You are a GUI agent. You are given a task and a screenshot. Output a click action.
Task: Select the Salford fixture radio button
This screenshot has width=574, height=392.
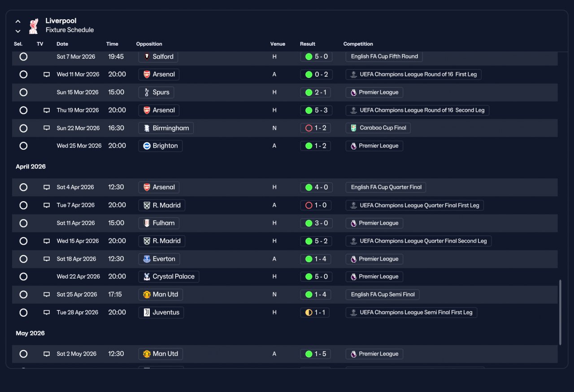click(x=23, y=56)
